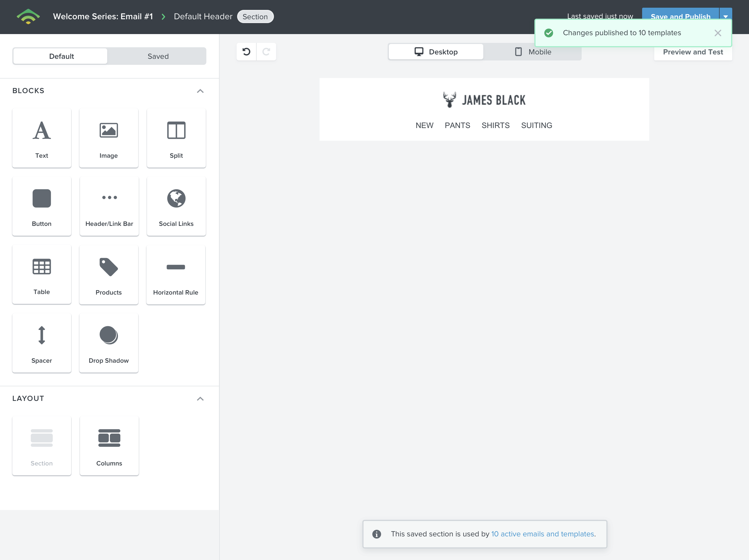Add a Text block

click(x=42, y=138)
